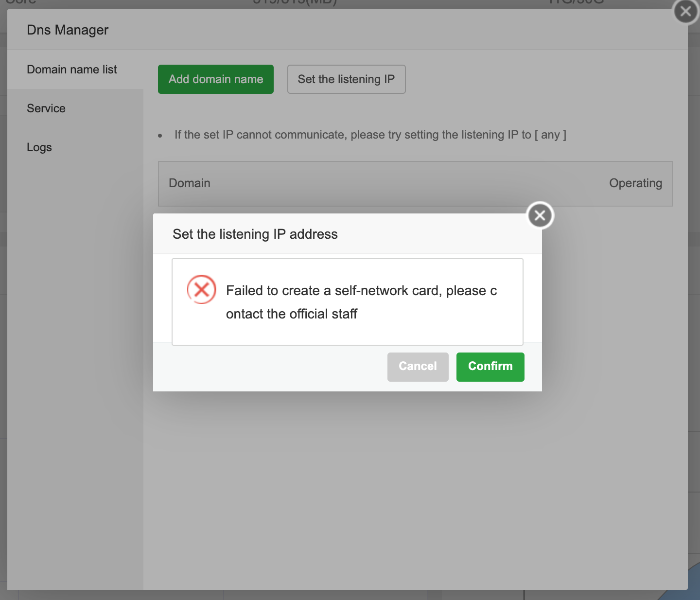Switch to the Service tab
This screenshot has height=600, width=700.
point(46,108)
